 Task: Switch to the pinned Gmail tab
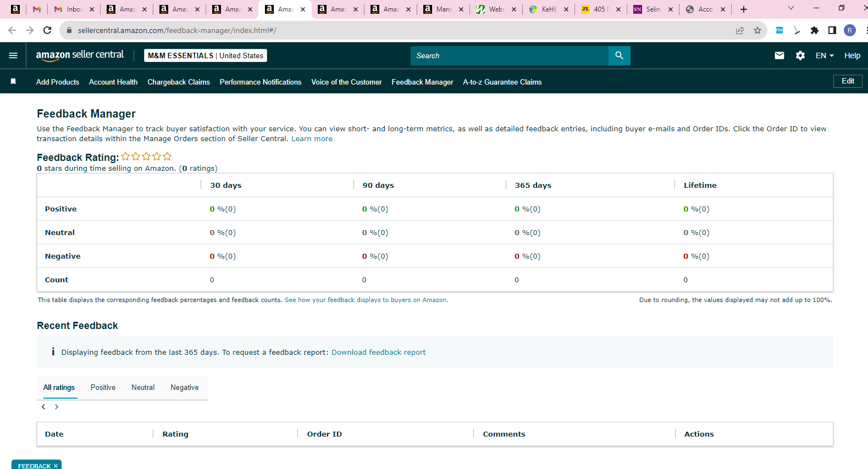[37, 9]
